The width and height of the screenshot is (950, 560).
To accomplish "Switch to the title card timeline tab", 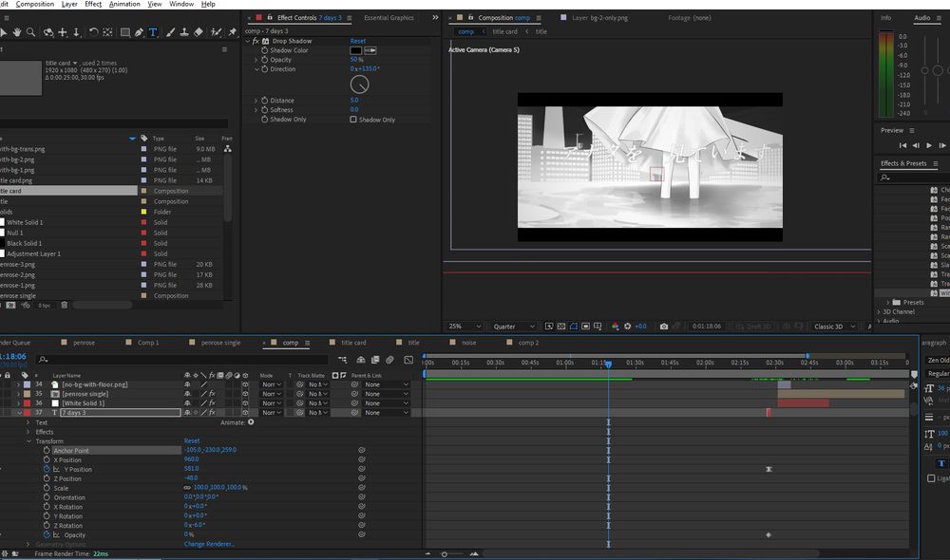I will 353,343.
